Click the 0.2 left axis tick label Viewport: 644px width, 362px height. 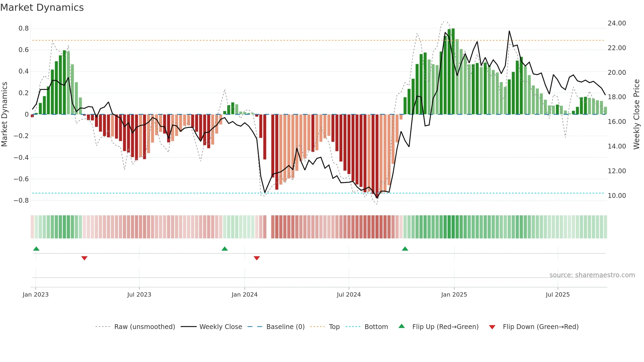tap(24, 93)
